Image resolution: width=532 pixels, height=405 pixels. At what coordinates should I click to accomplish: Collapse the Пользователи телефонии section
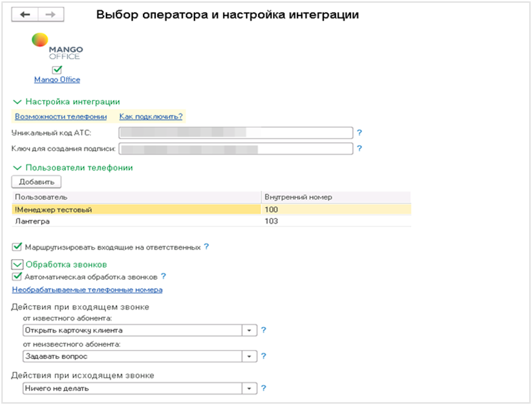(17, 168)
